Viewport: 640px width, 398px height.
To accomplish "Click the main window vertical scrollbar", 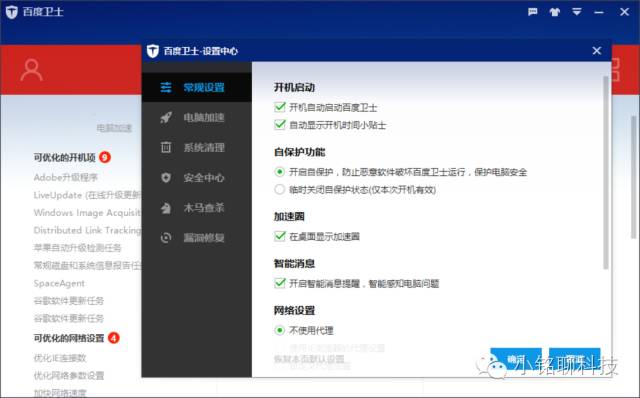I will 633,177.
